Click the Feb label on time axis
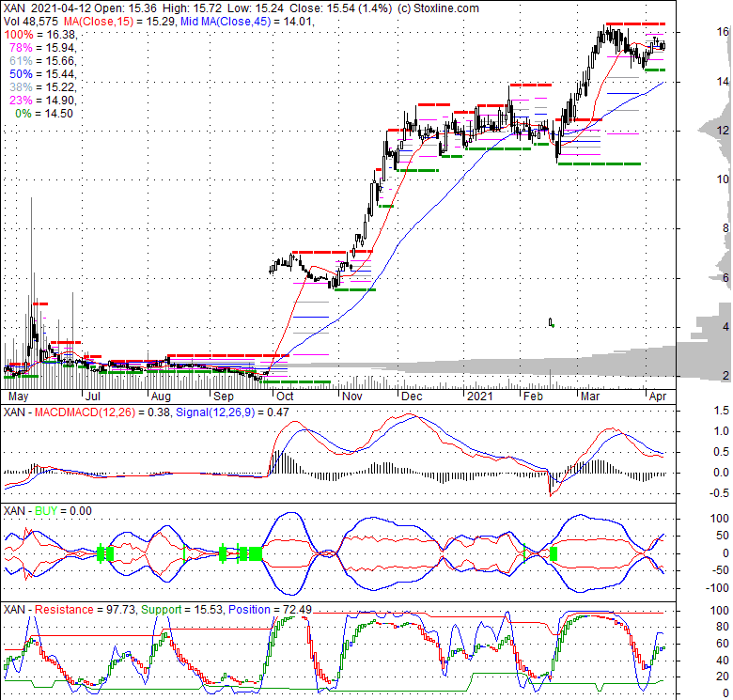 tap(533, 397)
